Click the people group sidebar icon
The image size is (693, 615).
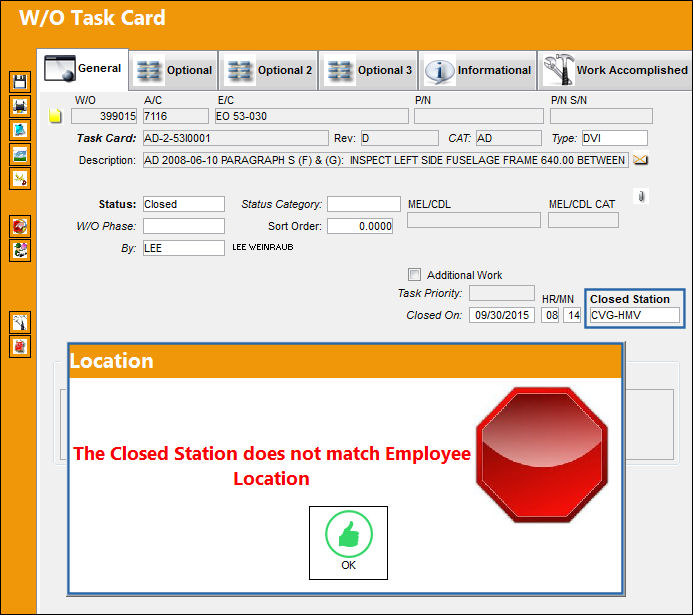pos(20,251)
